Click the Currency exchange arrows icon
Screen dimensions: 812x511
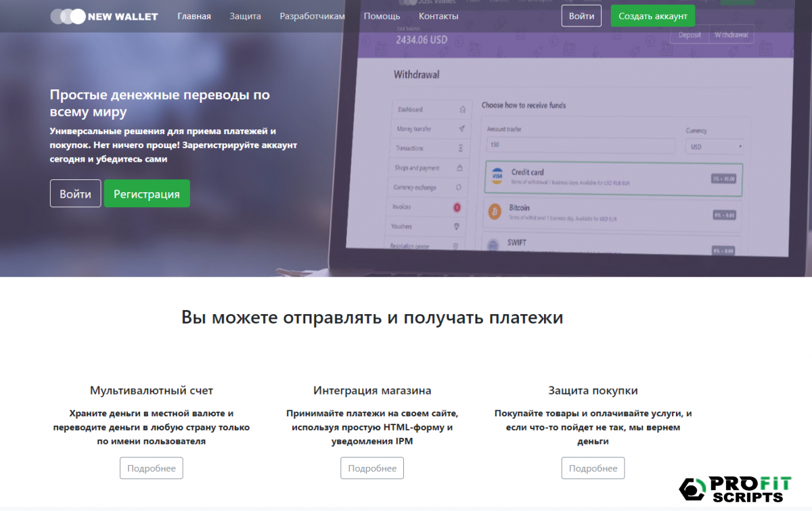click(458, 187)
